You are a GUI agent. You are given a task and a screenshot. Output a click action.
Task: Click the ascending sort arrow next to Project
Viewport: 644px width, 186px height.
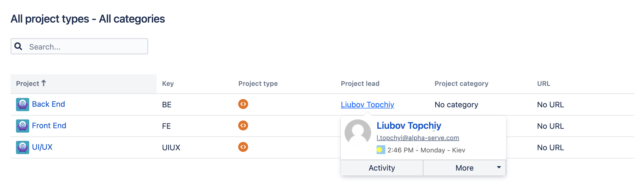(x=44, y=83)
